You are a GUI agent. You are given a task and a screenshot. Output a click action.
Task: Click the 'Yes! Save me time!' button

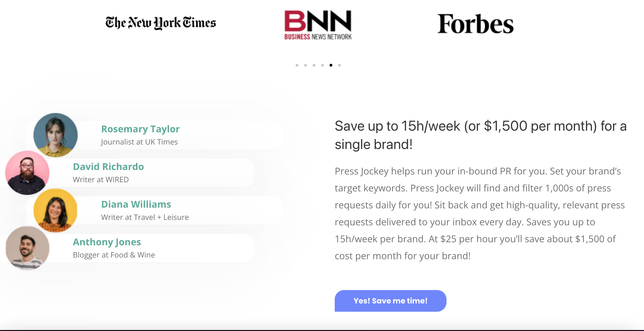(390, 301)
